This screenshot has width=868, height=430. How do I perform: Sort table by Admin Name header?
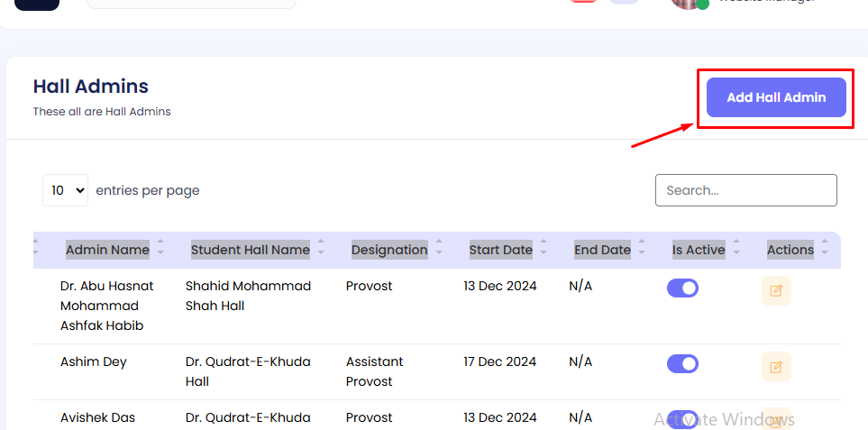click(x=107, y=250)
